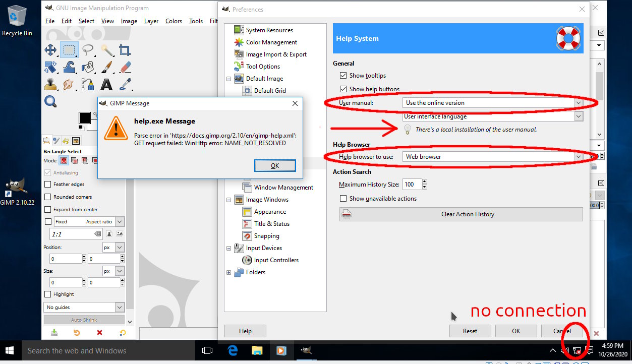Delete tool preset red X icon

(x=99, y=333)
